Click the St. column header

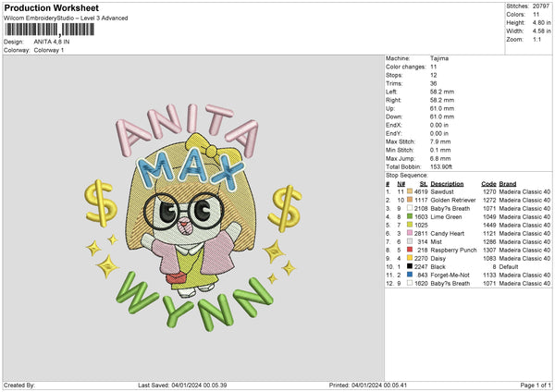click(424, 184)
